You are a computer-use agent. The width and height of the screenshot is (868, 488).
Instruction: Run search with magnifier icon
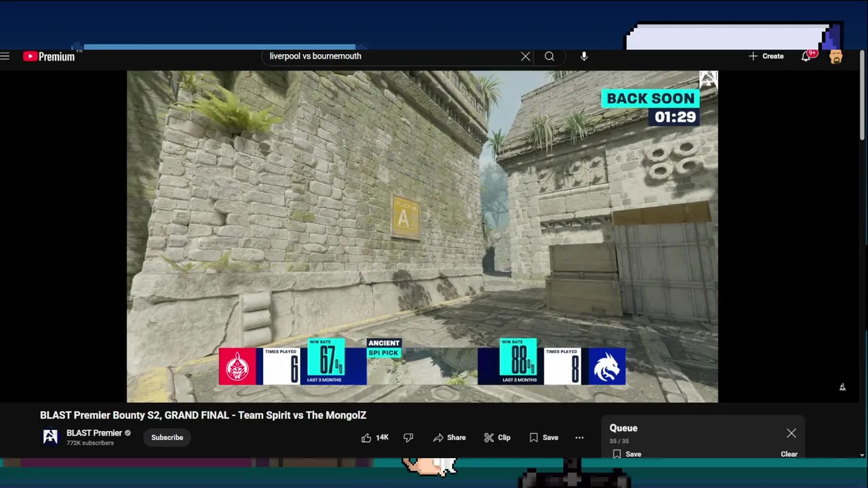[x=549, y=56]
